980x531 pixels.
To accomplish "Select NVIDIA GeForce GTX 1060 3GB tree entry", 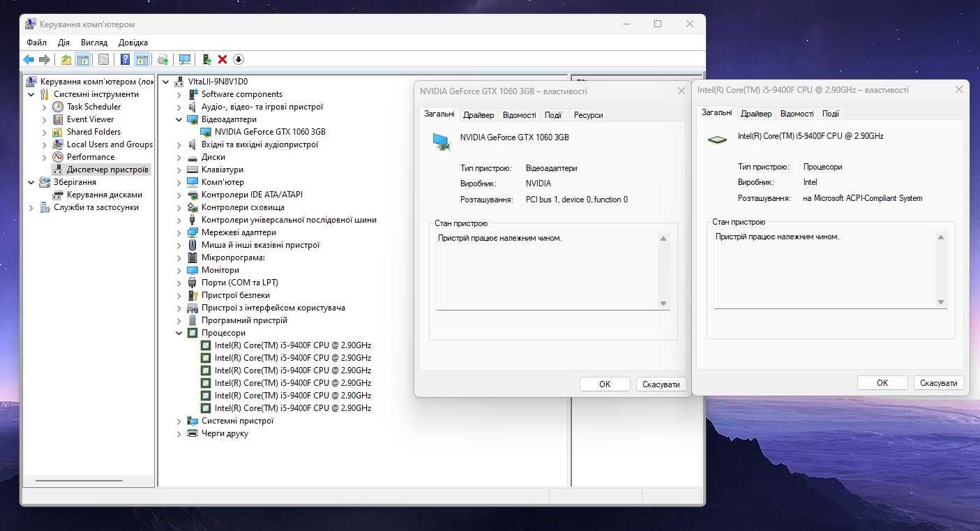I will coord(270,132).
